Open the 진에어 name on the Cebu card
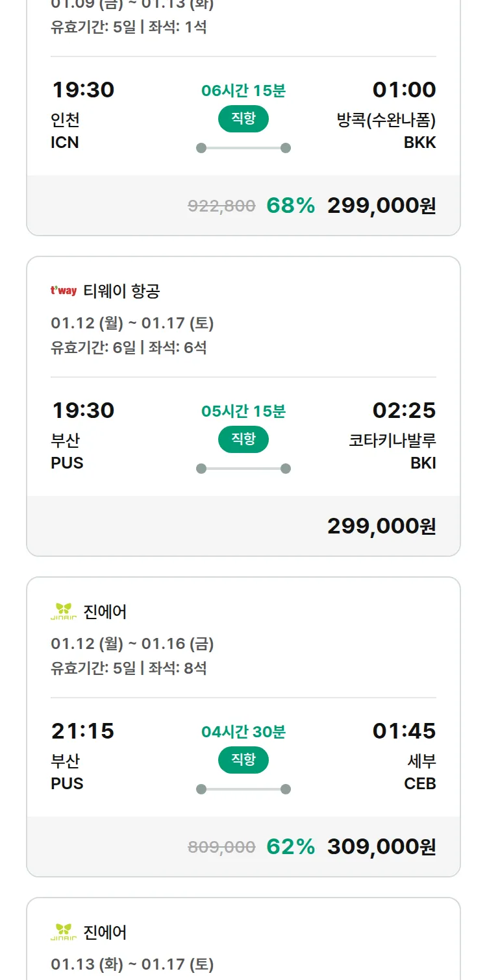 [105, 611]
